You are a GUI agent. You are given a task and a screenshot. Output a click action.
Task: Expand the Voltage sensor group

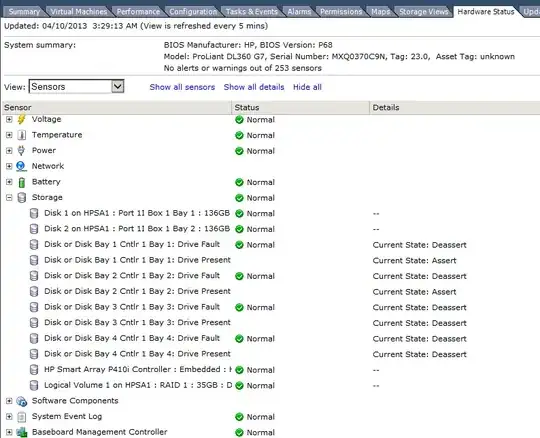coord(9,119)
